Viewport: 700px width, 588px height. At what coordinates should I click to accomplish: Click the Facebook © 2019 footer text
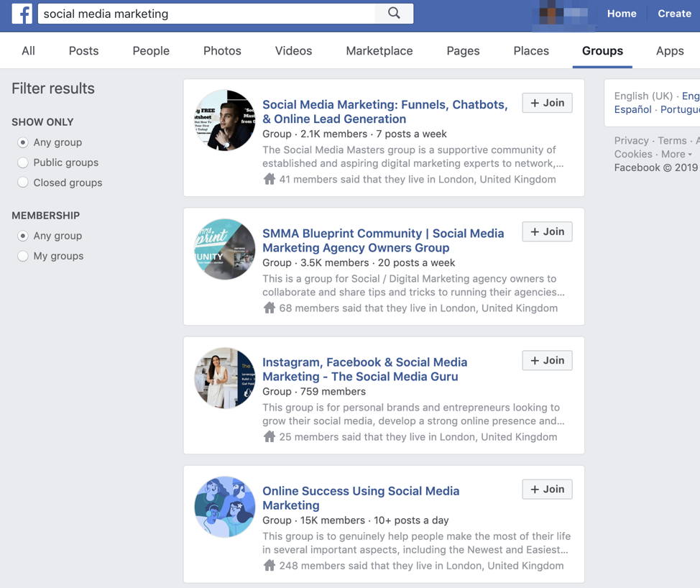tap(656, 167)
